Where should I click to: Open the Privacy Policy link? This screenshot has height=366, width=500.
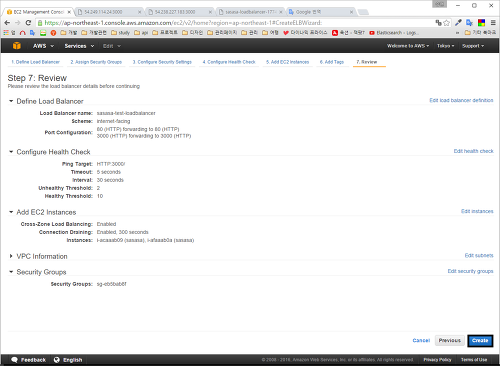(437, 360)
